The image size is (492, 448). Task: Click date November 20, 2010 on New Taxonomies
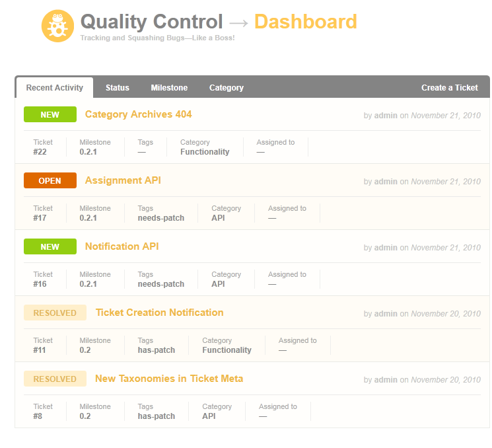click(446, 380)
